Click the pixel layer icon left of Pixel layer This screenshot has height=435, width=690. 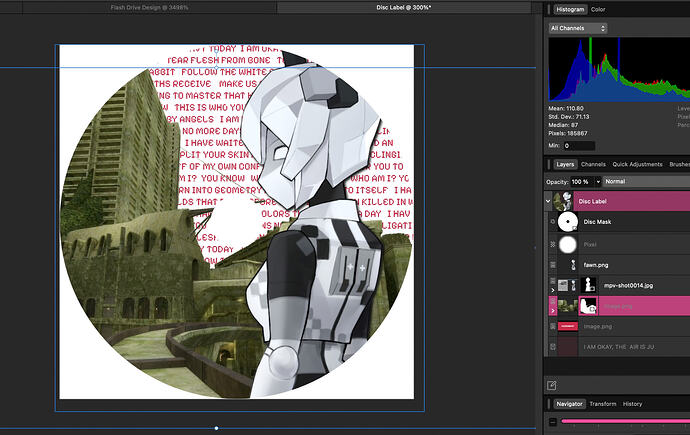click(553, 244)
